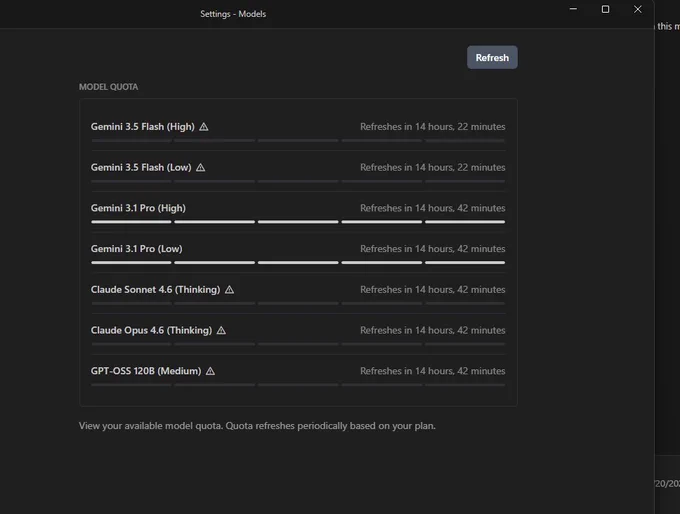Click the 'View your available model quota' description

[257, 426]
